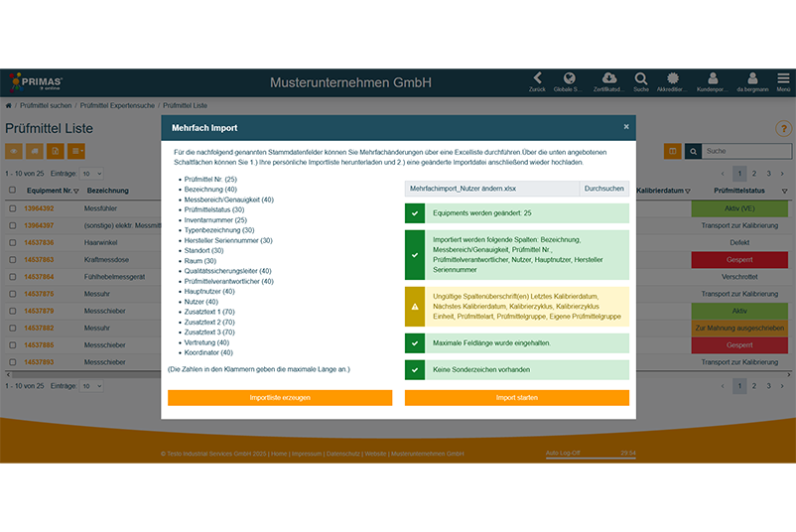Check the row box for equipment 14537836
796x532 pixels.
tap(12, 242)
